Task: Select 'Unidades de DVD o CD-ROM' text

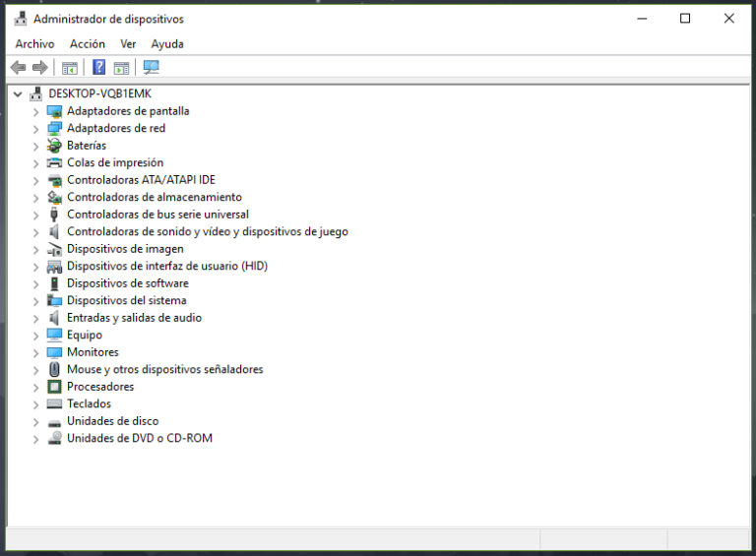Action: [x=140, y=438]
